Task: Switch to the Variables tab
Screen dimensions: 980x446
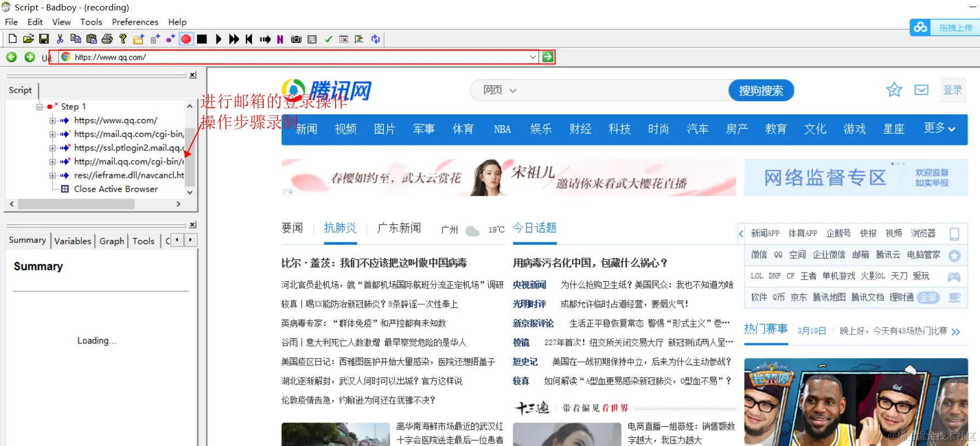Action: pyautogui.click(x=73, y=241)
